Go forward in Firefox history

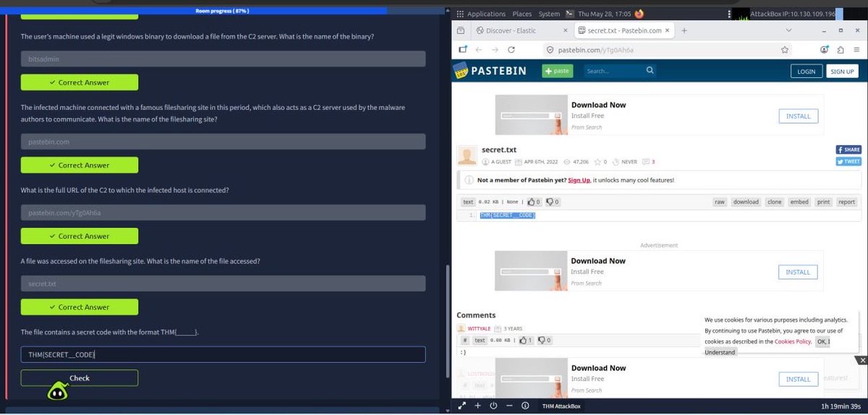point(495,50)
